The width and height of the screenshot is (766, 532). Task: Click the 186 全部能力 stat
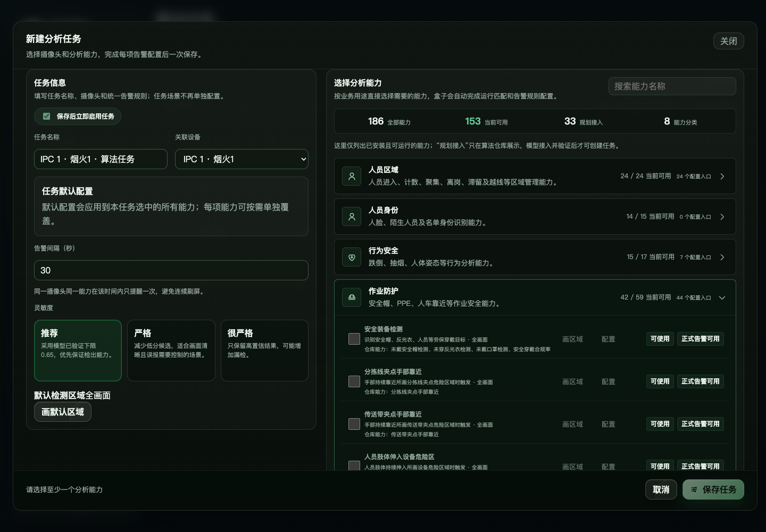(389, 121)
